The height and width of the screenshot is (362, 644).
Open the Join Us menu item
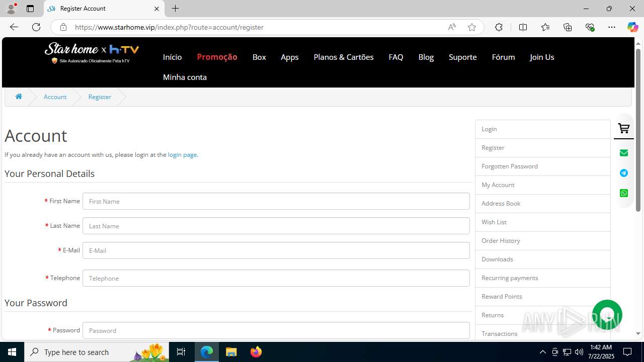[542, 57]
